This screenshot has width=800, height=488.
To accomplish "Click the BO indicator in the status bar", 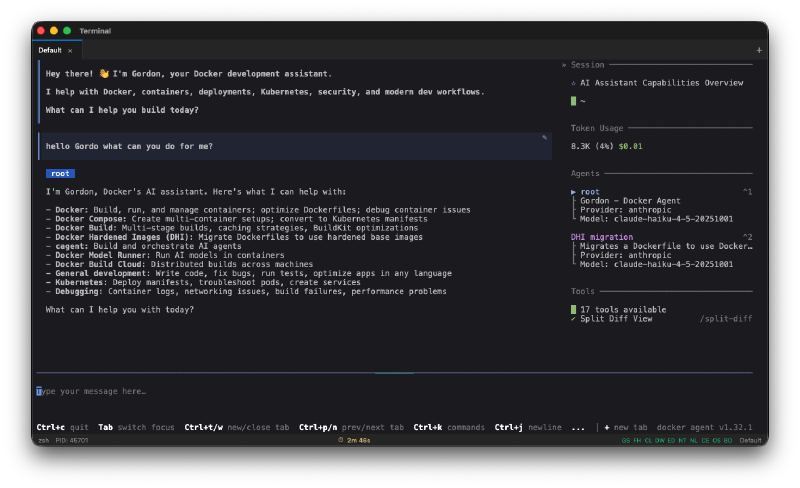I will (x=728, y=440).
